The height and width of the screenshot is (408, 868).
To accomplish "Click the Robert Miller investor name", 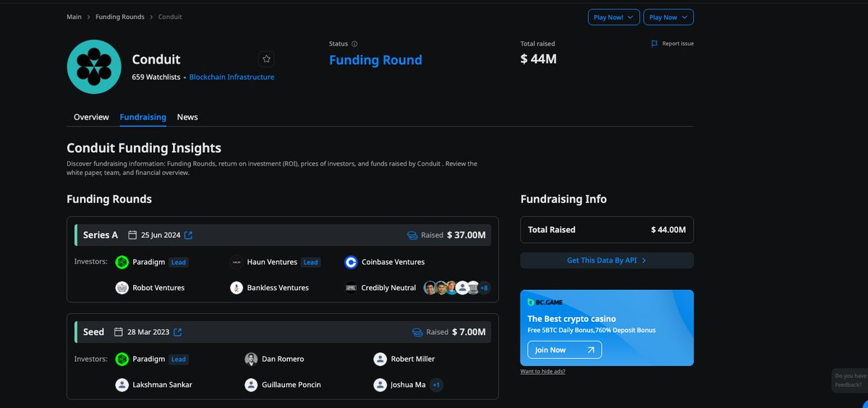I will click(x=412, y=359).
